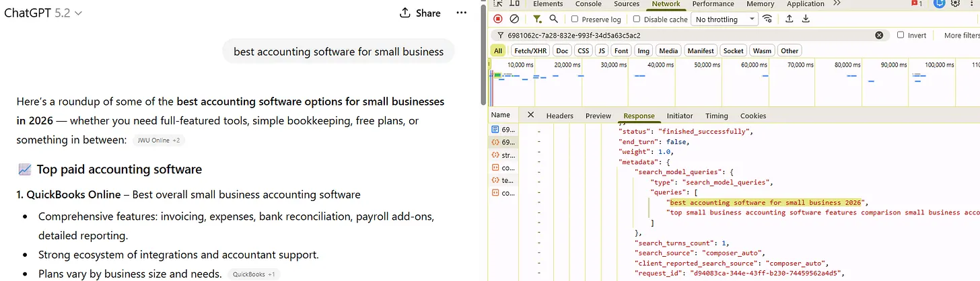Select the Other filter chip
Viewport: 980px width, 281px height.
(x=790, y=50)
